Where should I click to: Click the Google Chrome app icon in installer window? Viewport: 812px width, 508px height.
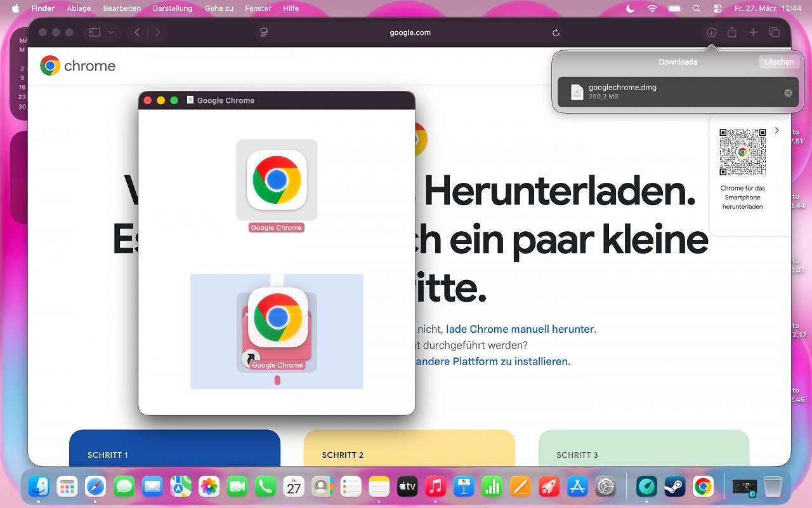[277, 180]
